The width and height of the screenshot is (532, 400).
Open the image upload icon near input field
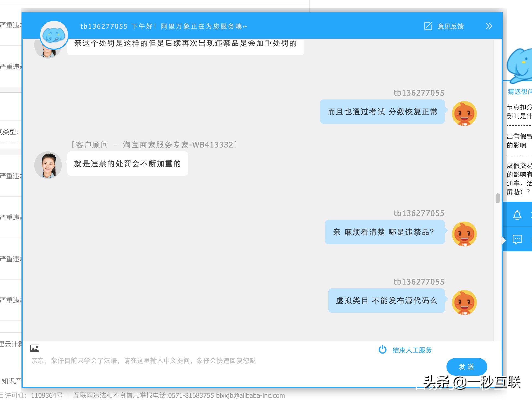pyautogui.click(x=35, y=349)
